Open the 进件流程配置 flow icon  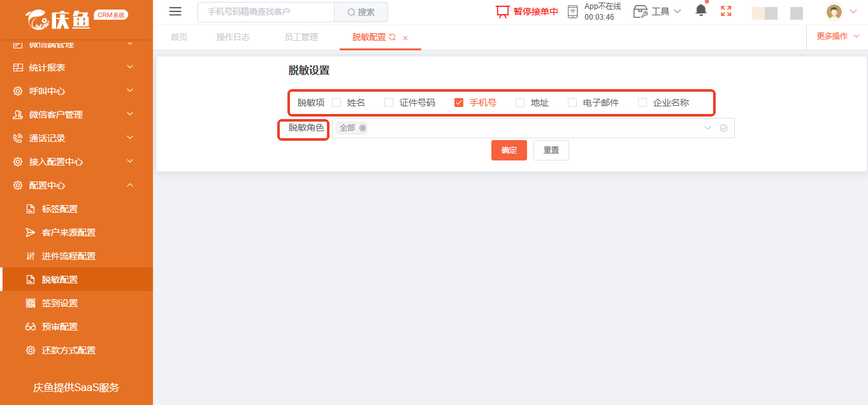coord(30,255)
